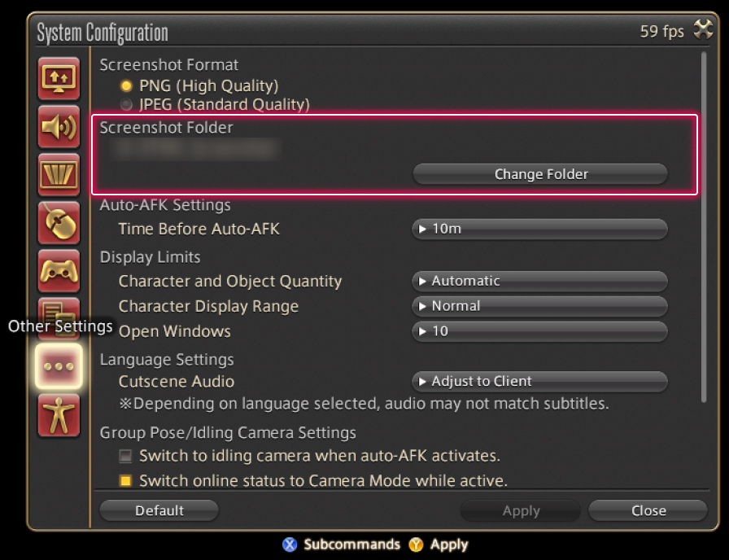The image size is (729, 560).
Task: Click the settings panel vertical scrollbar
Action: (x=704, y=228)
